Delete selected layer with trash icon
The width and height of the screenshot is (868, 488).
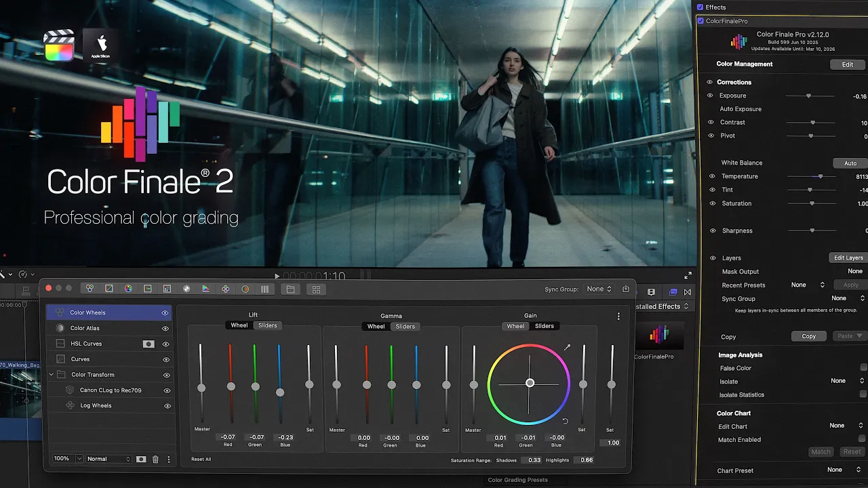[x=155, y=459]
